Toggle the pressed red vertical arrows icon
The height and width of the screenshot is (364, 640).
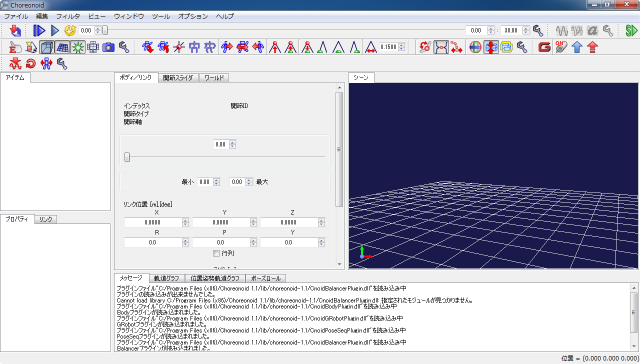[x=491, y=47]
